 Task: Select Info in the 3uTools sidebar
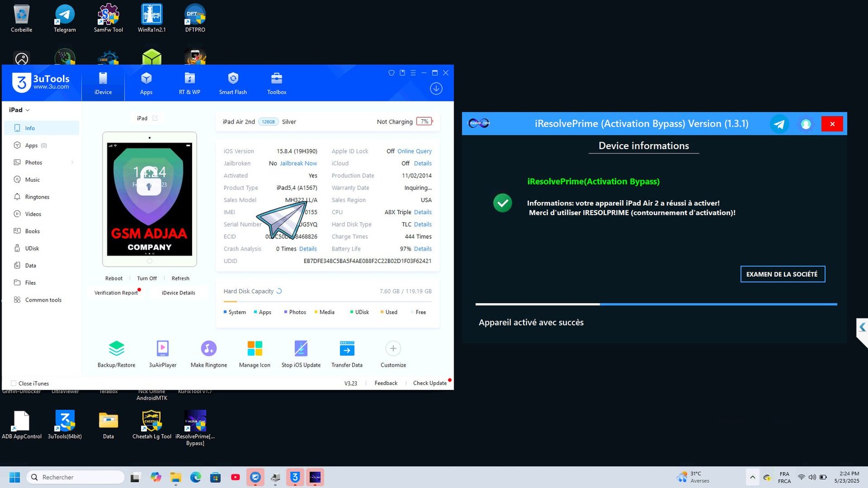pyautogui.click(x=42, y=128)
